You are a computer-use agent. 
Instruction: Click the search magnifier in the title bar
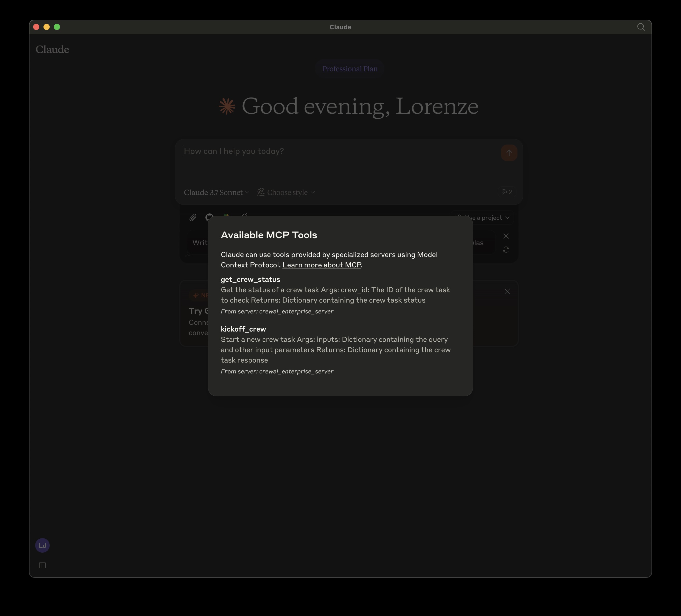pos(641,27)
